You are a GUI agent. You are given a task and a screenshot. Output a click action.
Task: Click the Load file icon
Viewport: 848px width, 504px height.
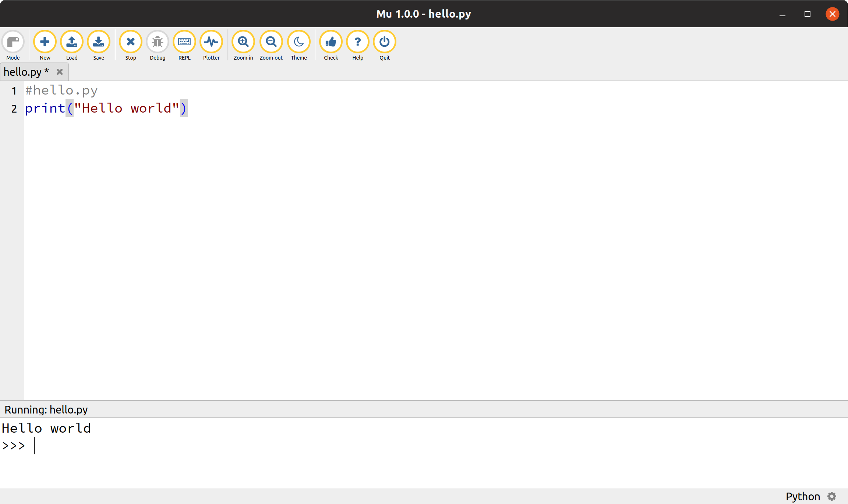coord(72,42)
